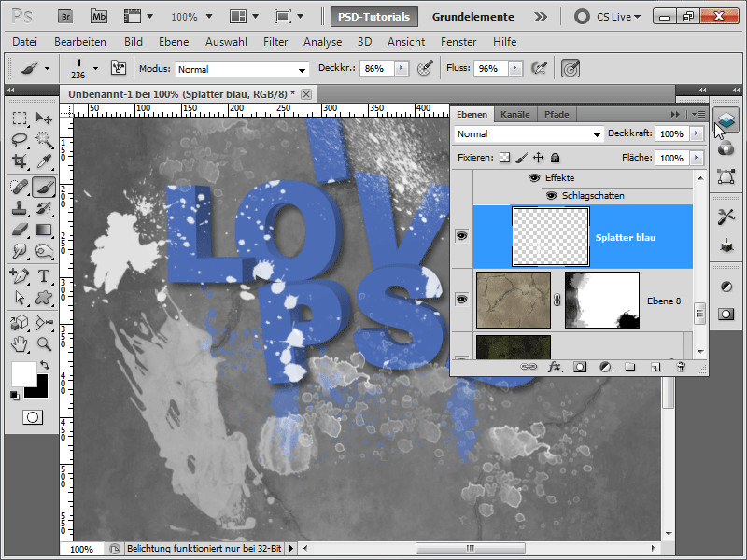Select the Move tool
747x560 pixels.
click(x=44, y=118)
